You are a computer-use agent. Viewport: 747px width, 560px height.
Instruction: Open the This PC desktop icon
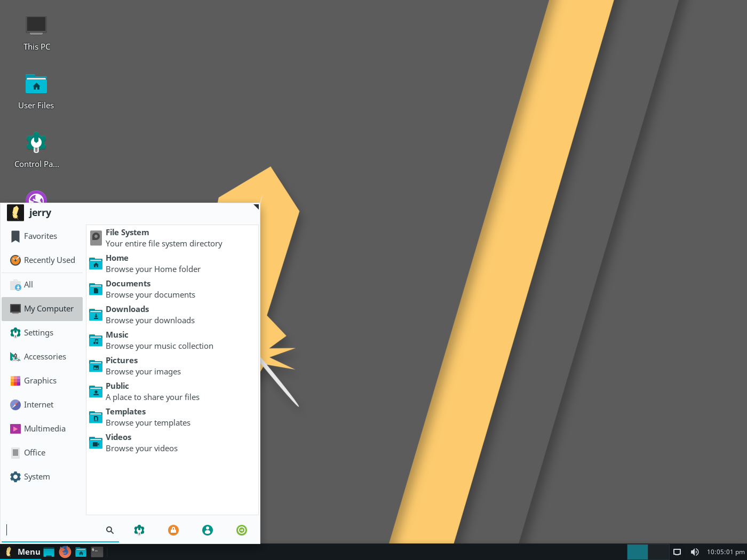(36, 33)
